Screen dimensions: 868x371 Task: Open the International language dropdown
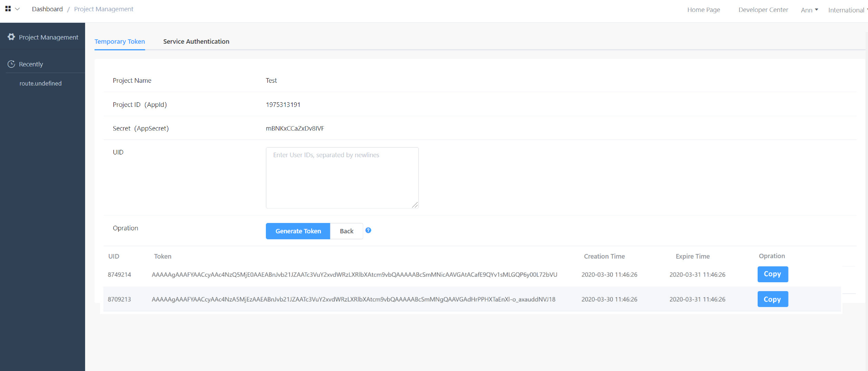tap(847, 10)
